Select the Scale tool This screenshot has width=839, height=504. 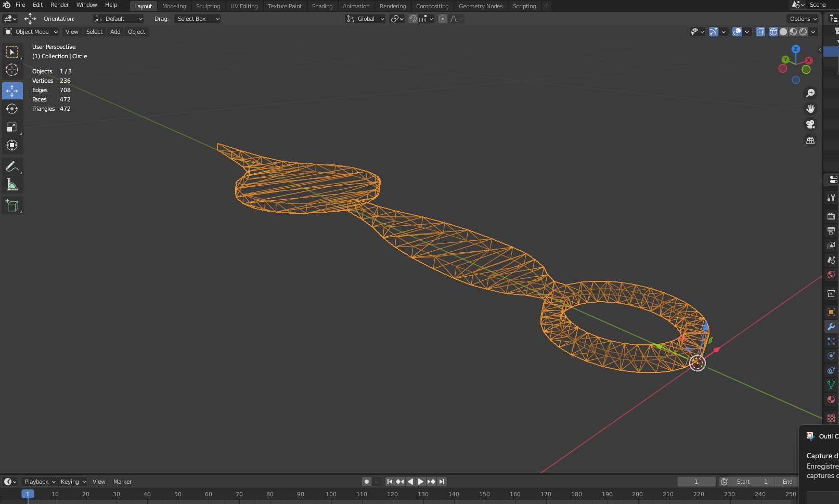click(x=12, y=127)
